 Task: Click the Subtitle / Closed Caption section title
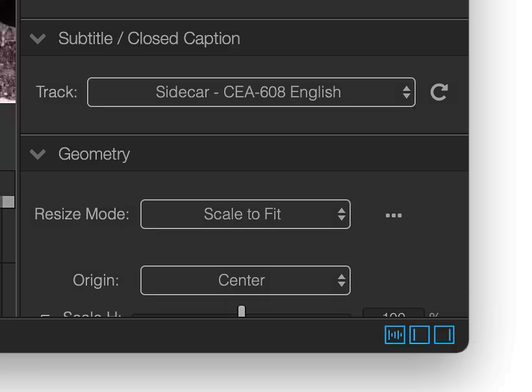(149, 39)
